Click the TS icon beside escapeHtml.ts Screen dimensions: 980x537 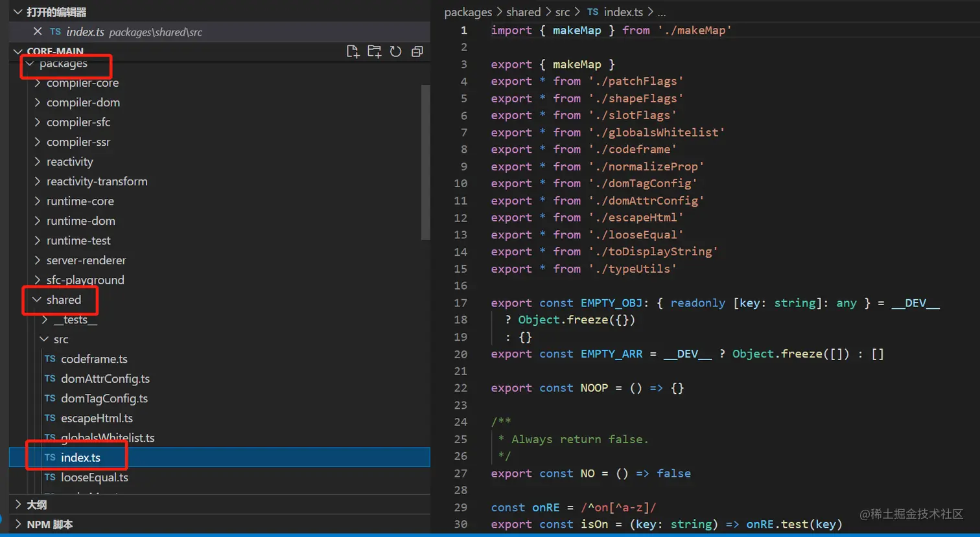point(50,418)
